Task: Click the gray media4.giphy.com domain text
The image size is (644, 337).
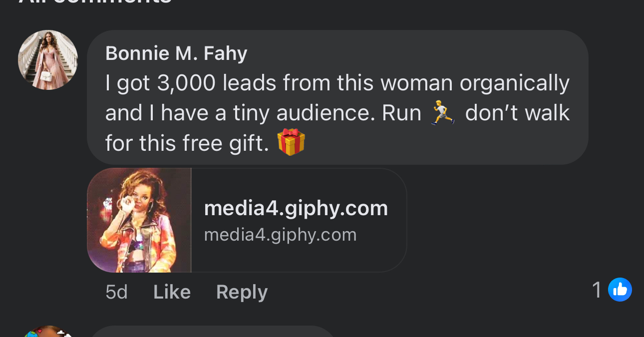Action: (x=280, y=235)
